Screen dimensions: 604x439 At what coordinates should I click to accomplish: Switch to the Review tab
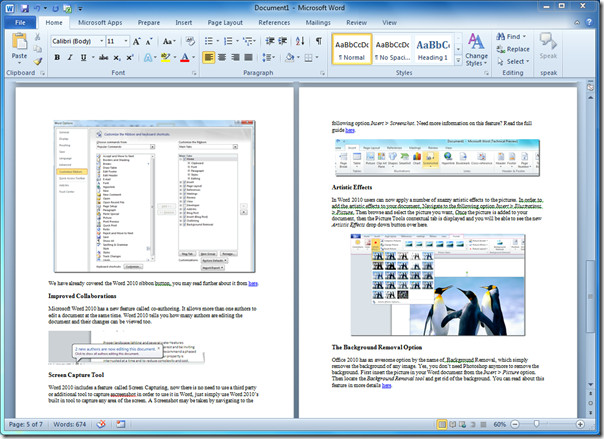(356, 23)
